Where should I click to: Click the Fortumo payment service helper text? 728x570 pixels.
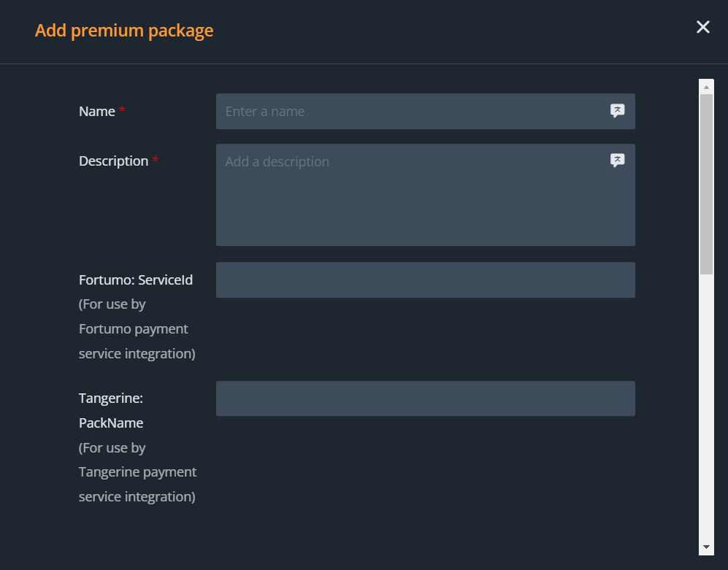[x=137, y=329]
